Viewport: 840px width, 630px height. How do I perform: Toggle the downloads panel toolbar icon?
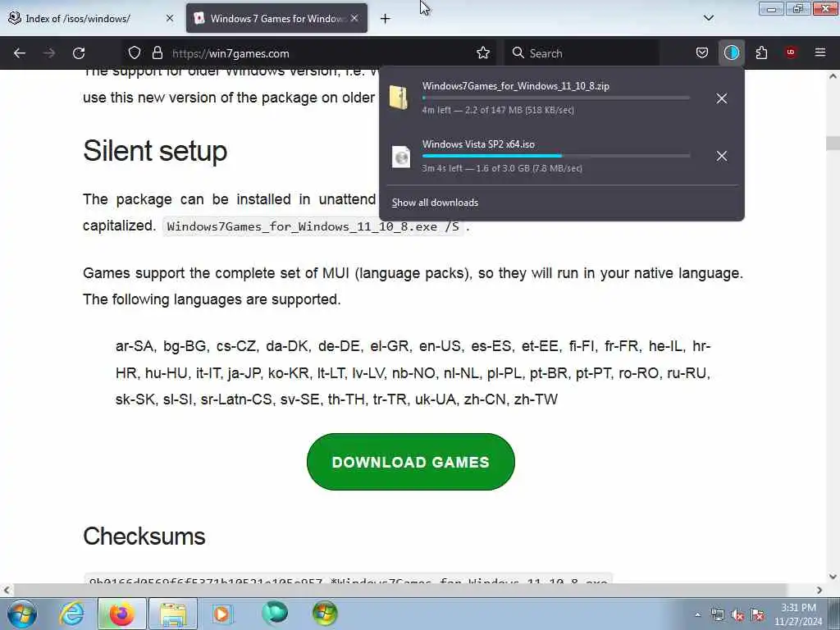pos(731,53)
